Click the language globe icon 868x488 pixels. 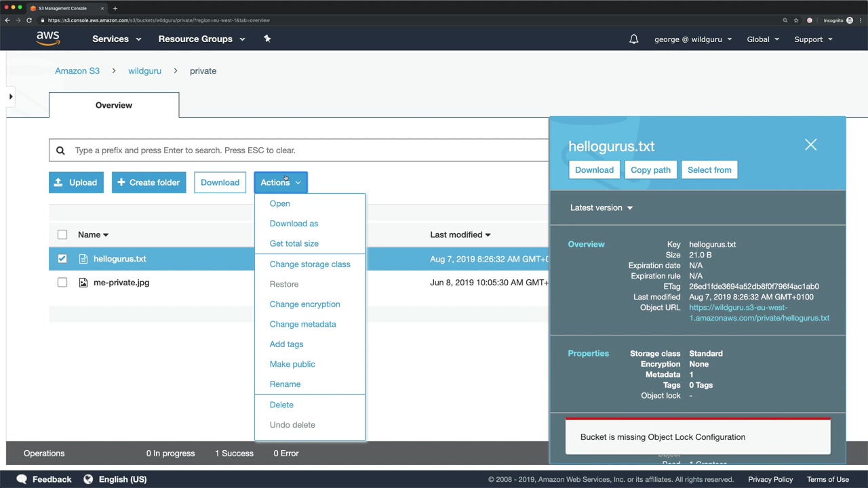(88, 479)
